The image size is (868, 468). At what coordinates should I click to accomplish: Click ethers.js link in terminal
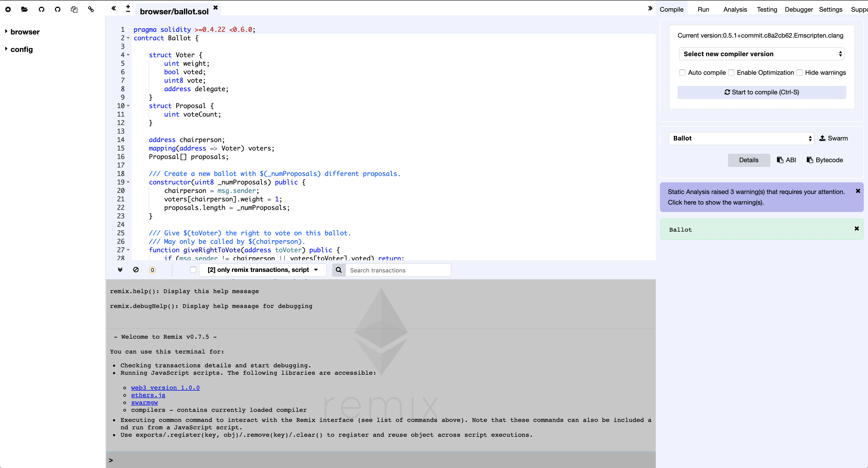[148, 395]
